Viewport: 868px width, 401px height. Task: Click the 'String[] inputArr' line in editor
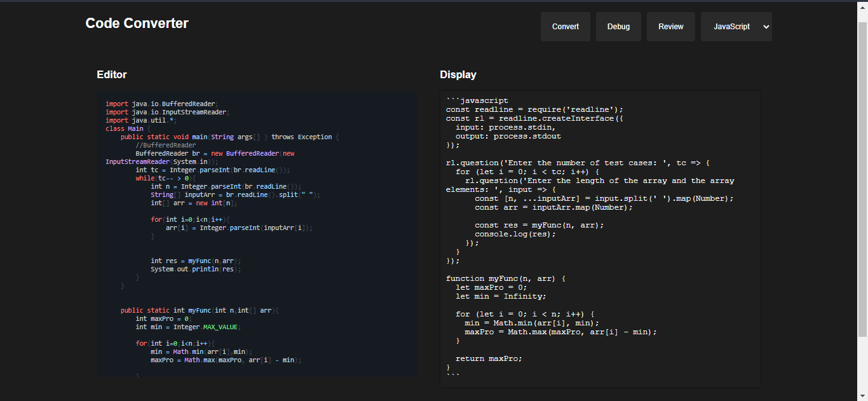[x=235, y=194]
